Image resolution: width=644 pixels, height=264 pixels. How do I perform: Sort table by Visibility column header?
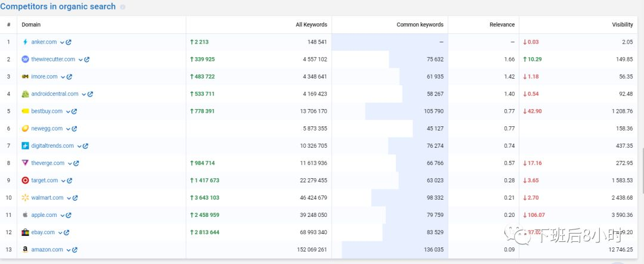tap(622, 24)
